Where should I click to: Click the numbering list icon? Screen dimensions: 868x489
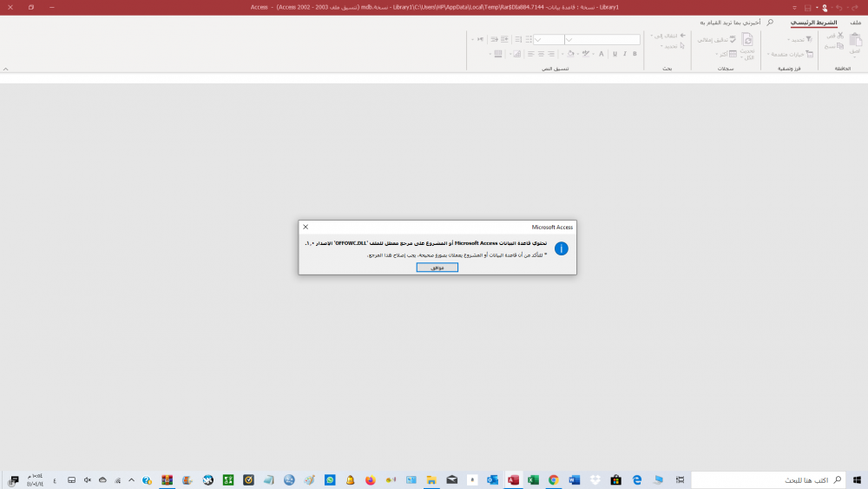pos(518,39)
